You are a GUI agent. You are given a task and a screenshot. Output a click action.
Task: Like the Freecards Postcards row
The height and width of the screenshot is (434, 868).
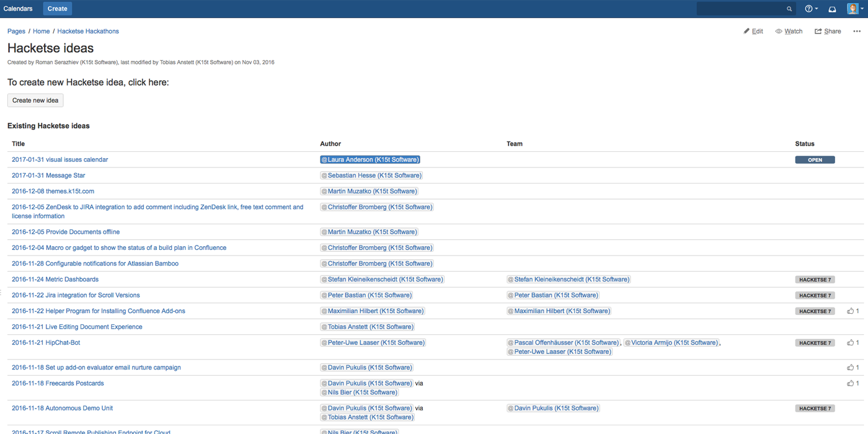pos(852,383)
